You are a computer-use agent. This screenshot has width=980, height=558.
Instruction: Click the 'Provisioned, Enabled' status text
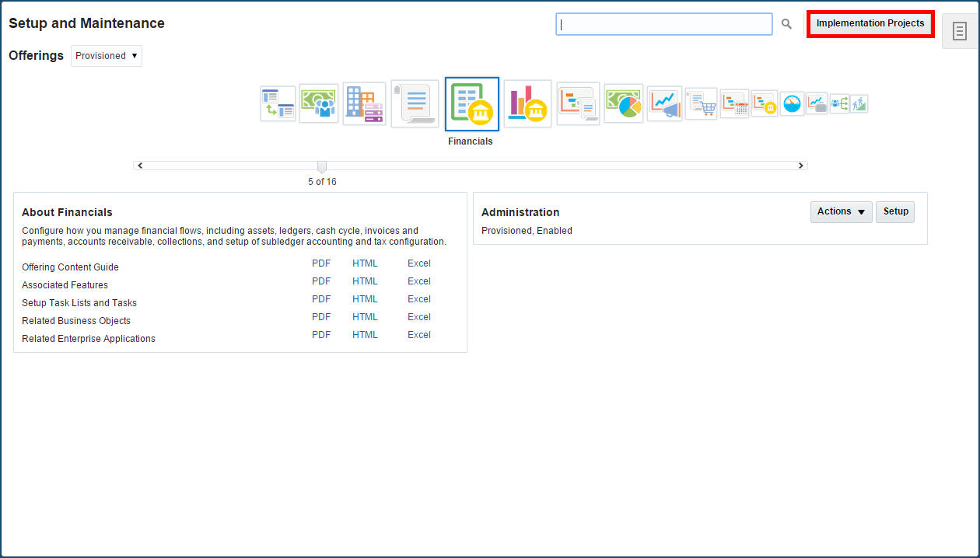click(x=527, y=231)
